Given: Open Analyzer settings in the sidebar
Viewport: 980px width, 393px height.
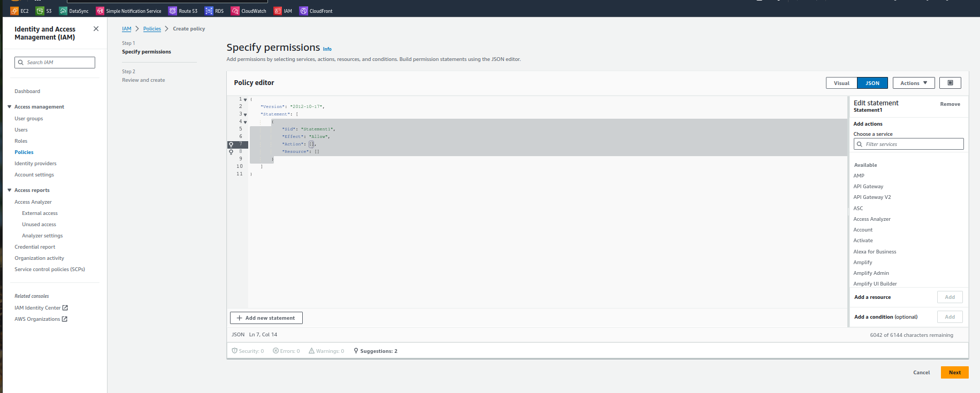Looking at the screenshot, I should click(x=42, y=236).
